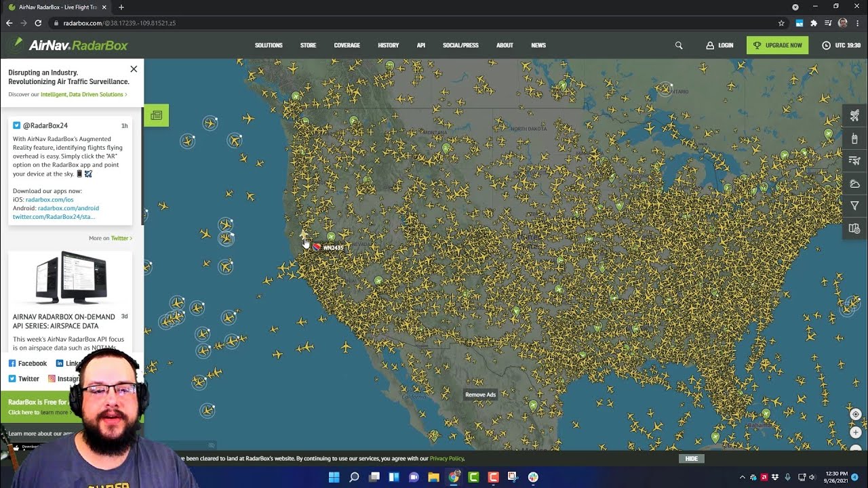Screen dimensions: 868x488
Task: Click the taskbar volume icon
Action: tap(812, 477)
